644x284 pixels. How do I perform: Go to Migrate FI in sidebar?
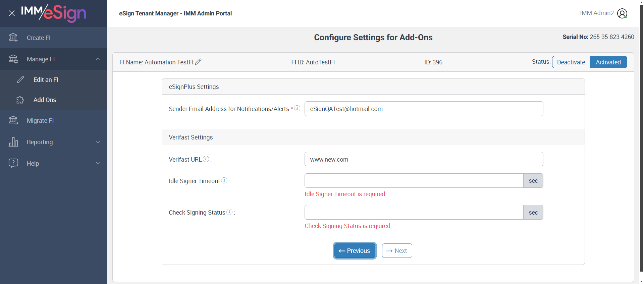tap(40, 121)
